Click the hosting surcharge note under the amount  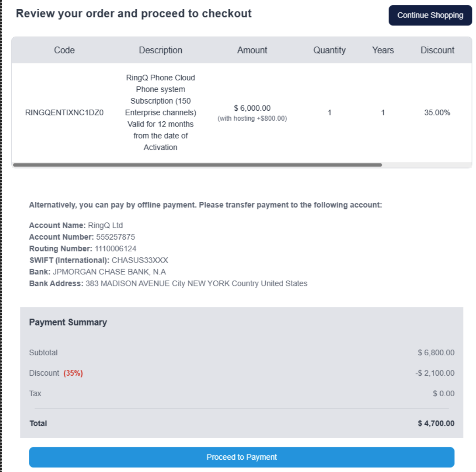point(253,118)
